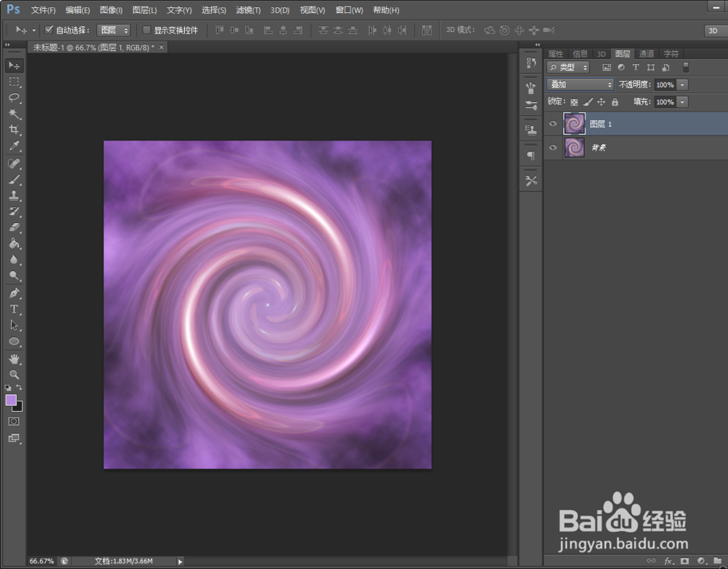Open the 窗口(W) menu
Image resolution: width=728 pixels, height=569 pixels.
(349, 10)
